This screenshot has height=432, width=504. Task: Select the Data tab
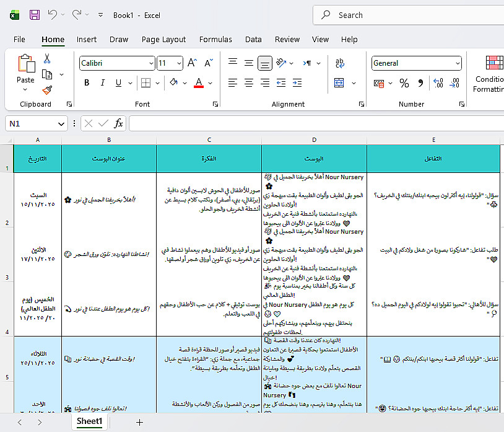click(x=253, y=39)
